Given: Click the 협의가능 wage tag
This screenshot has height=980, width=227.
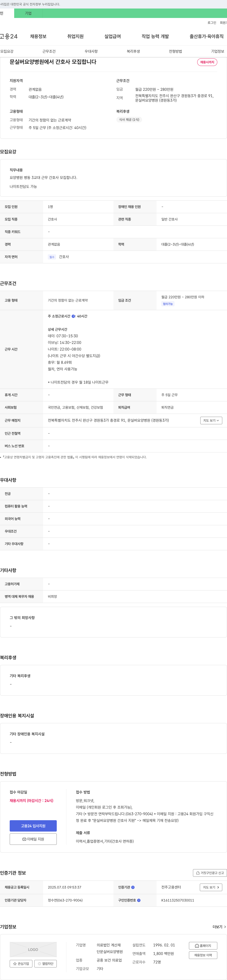Looking at the screenshot, I should click(x=168, y=304).
